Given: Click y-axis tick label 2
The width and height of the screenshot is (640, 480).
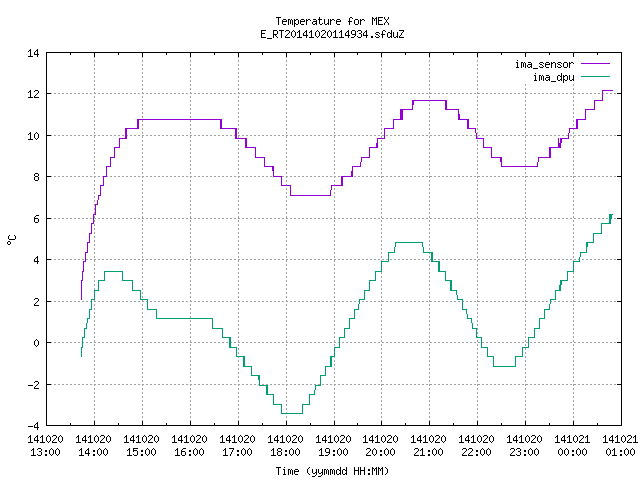Looking at the screenshot, I should point(37,302).
